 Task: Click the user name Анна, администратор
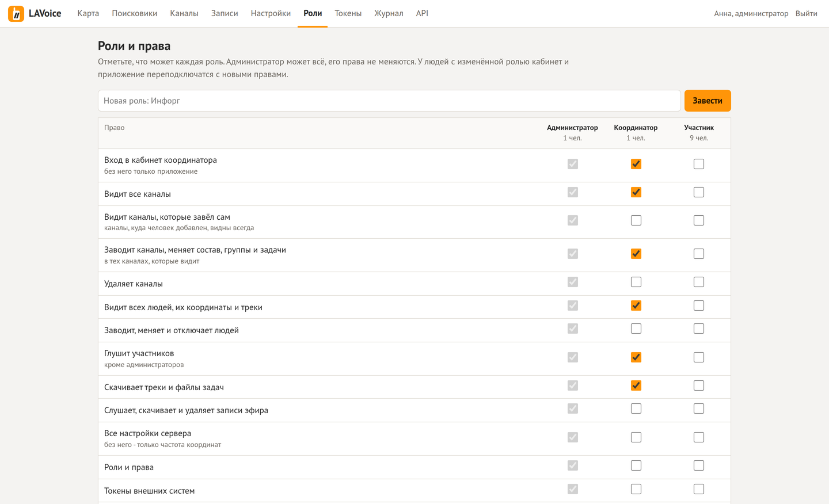tap(751, 13)
